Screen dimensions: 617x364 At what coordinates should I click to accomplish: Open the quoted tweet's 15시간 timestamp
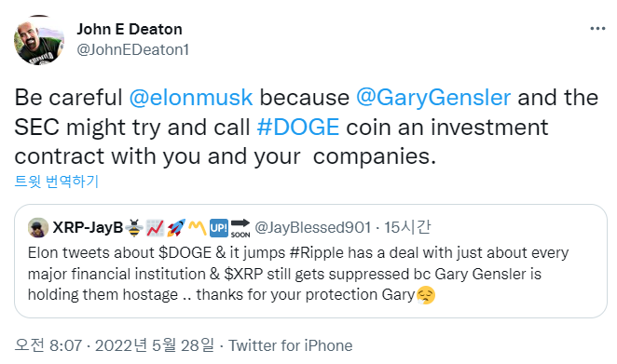coord(407,227)
